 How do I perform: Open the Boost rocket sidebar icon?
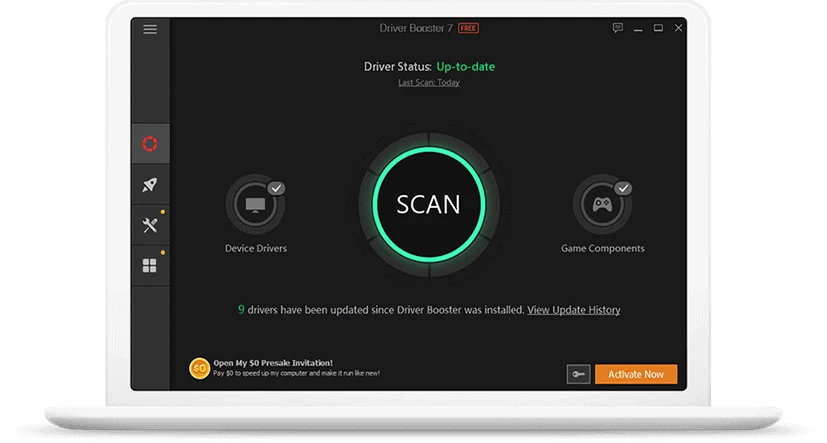[x=150, y=185]
